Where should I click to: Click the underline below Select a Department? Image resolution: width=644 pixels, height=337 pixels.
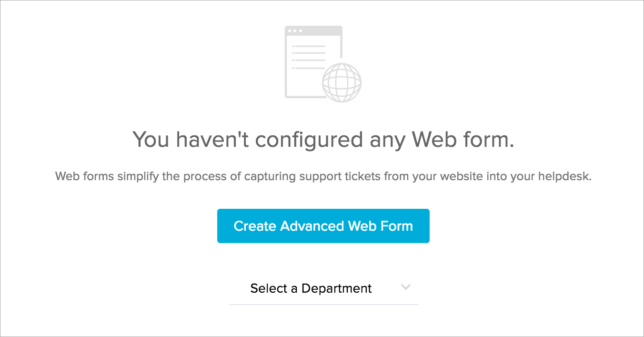click(324, 304)
